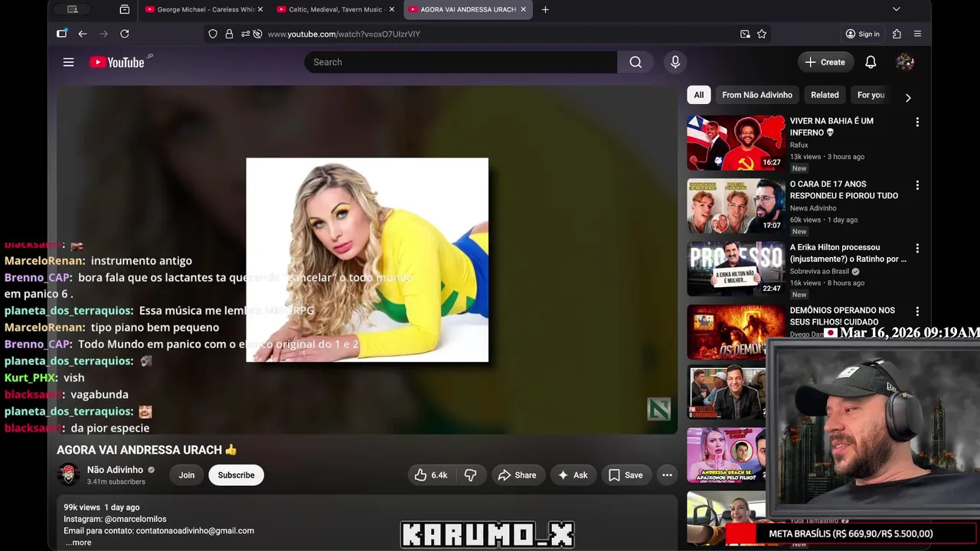Screen dimensions: 980x551
Task: Open the Create dropdown button
Action: point(825,62)
